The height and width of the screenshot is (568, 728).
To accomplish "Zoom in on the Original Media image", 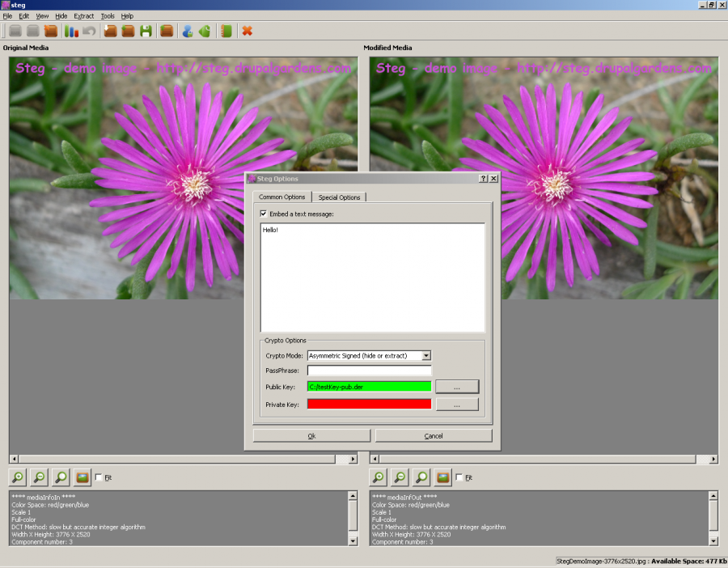I will pos(18,477).
